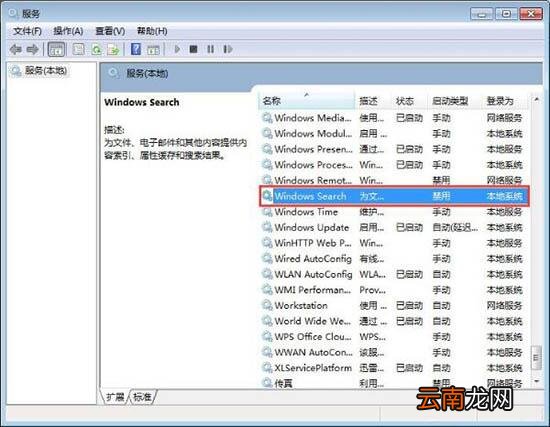Click gear icon of Wired AutoConfig row
Viewport: 550px width, 427px height.
(x=267, y=259)
